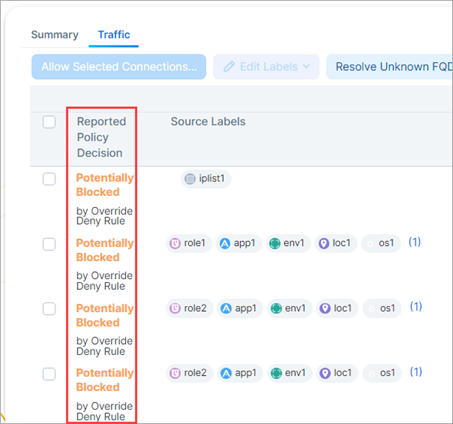Toggle the select-all header checkbox
The height and width of the screenshot is (424, 453).
click(x=49, y=122)
